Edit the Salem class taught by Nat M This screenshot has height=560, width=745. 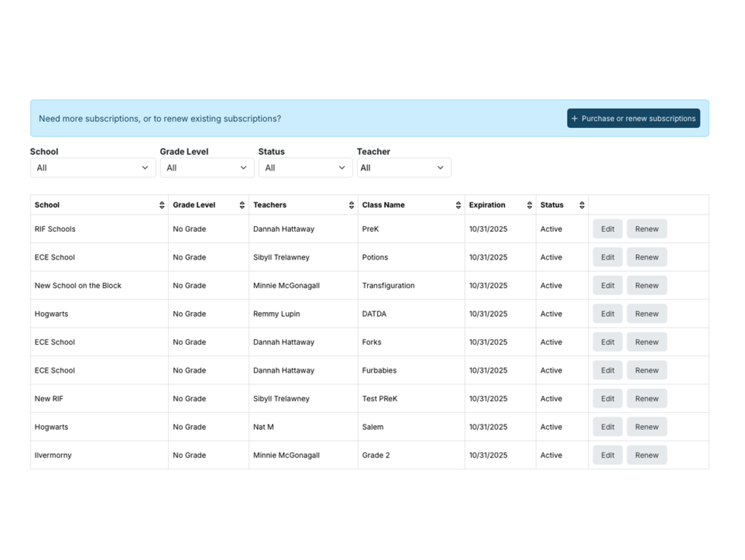pos(607,427)
